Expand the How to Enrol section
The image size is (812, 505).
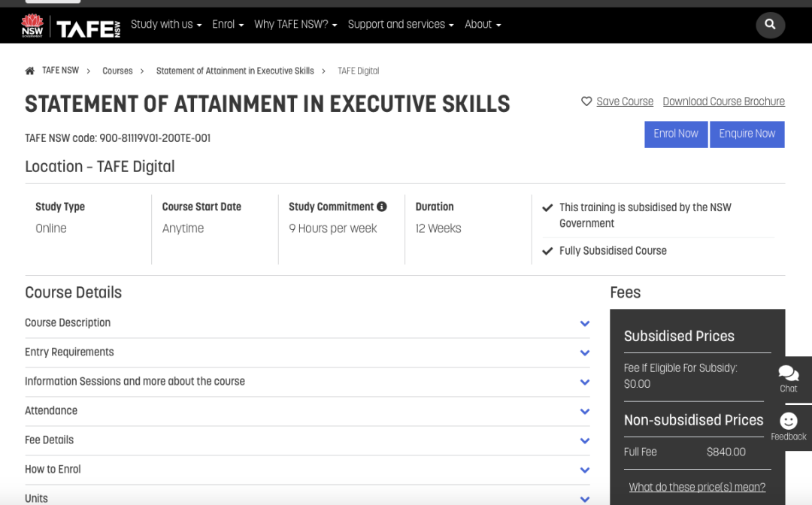(x=307, y=470)
